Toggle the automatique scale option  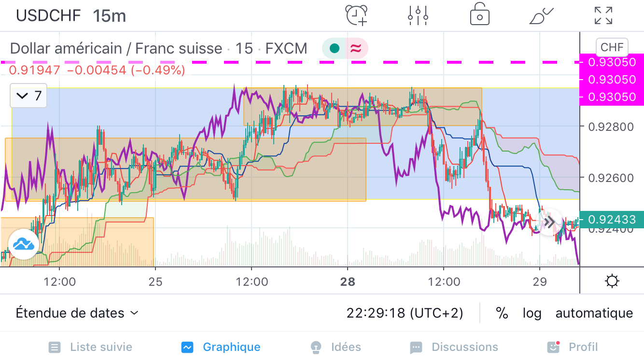click(594, 313)
